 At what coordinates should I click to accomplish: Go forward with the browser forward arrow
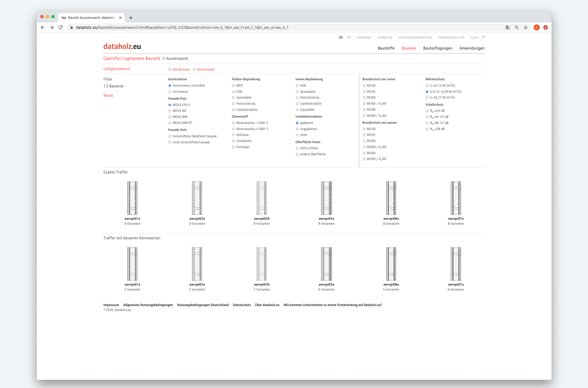[52, 28]
